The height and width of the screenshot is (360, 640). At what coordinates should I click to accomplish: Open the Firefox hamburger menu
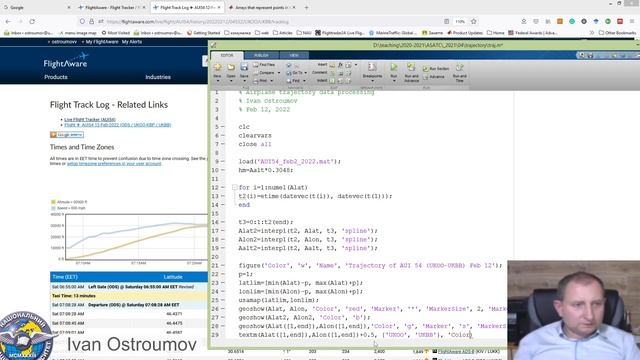(632, 21)
